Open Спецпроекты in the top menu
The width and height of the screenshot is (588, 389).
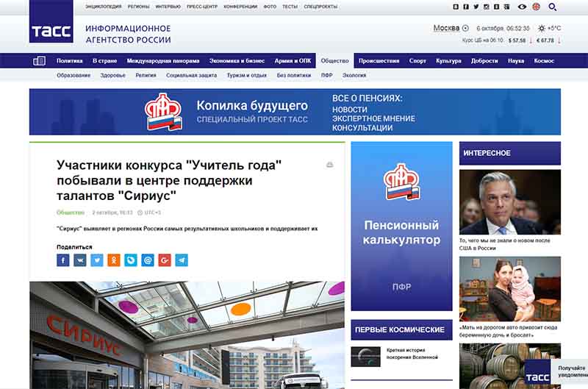point(320,7)
